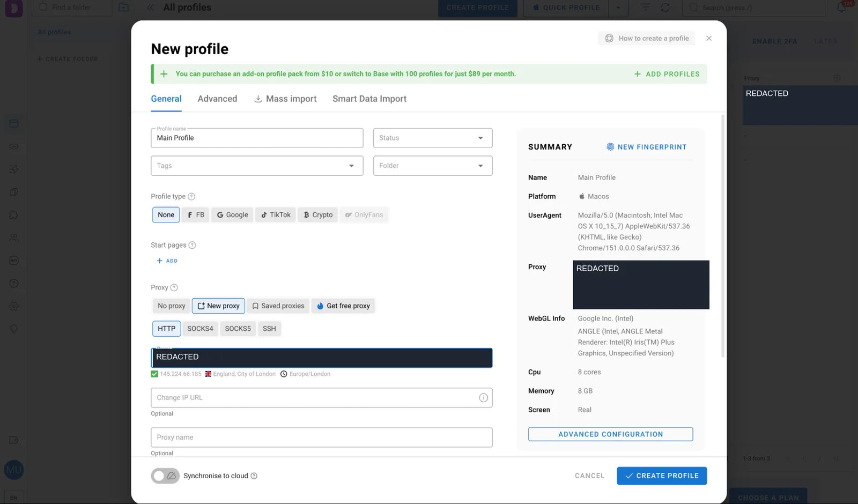This screenshot has width=858, height=504.
Task: Open the Tags dropdown
Action: (257, 166)
